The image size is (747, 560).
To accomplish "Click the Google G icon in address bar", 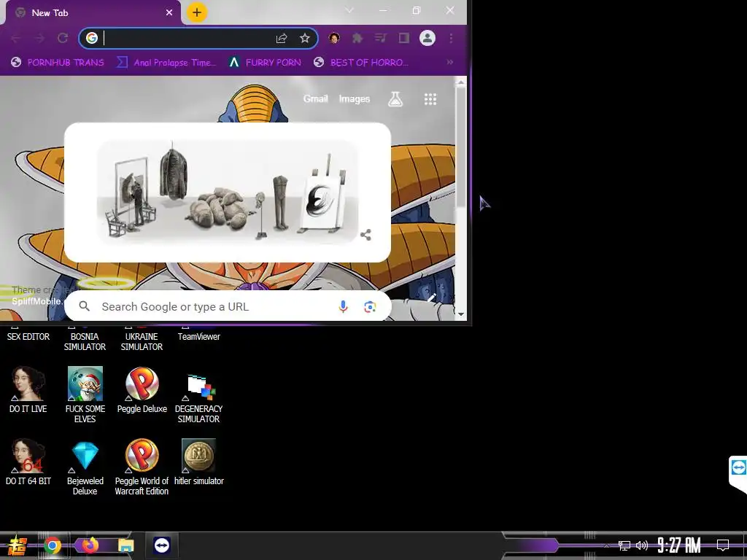I will (92, 38).
